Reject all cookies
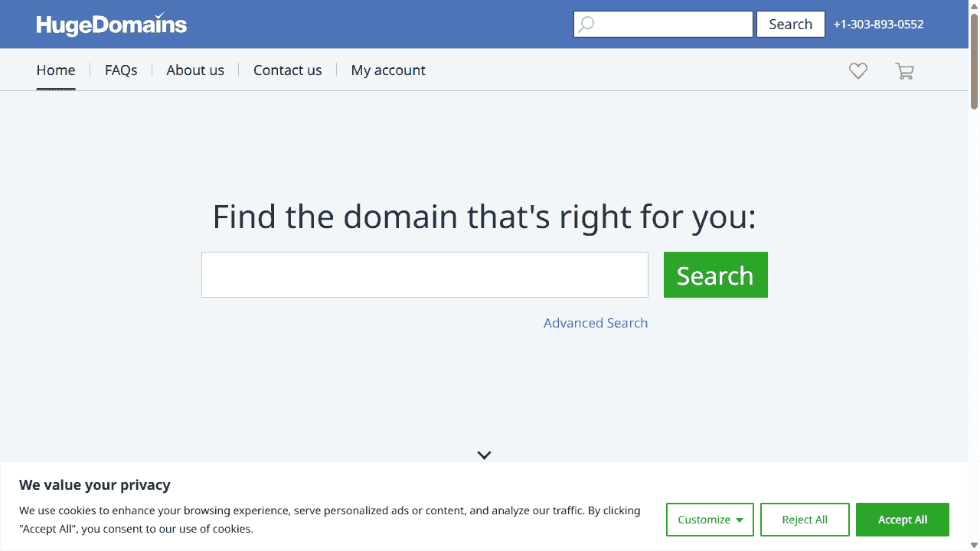This screenshot has height=551, width=980. pos(805,520)
